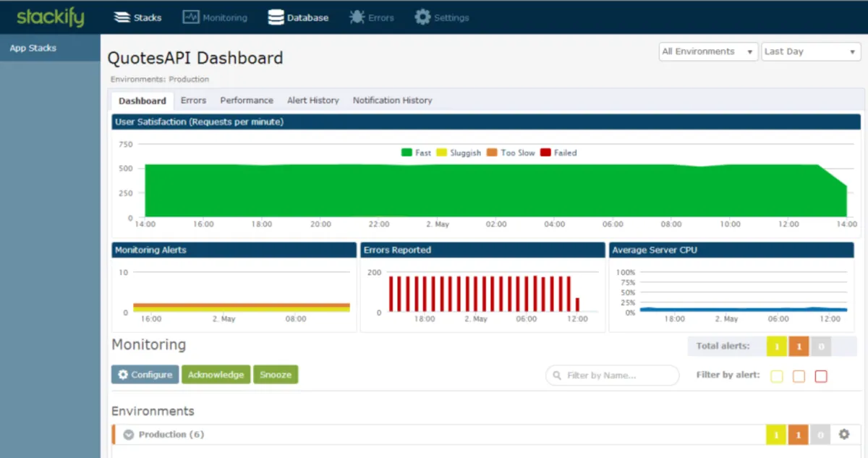Open the Last Day time range dropdown

(809, 51)
